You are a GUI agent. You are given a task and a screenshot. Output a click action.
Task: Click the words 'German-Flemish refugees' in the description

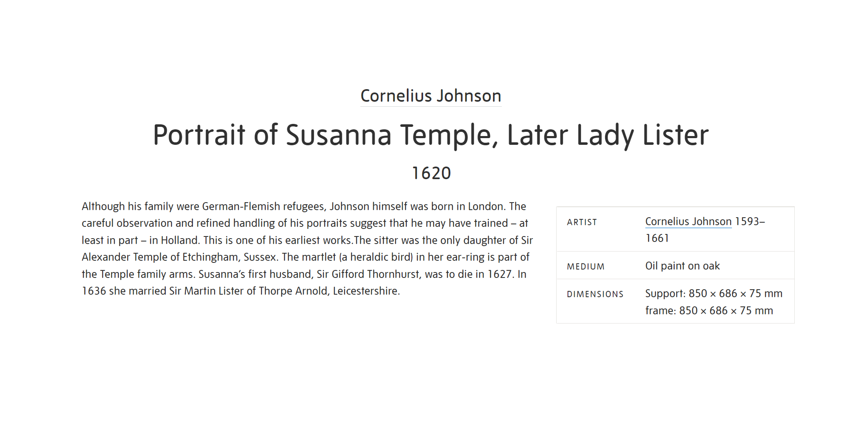264,206
